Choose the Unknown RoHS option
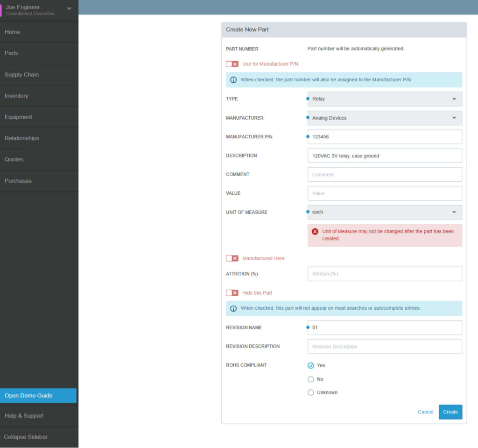This screenshot has width=478, height=448. (311, 392)
